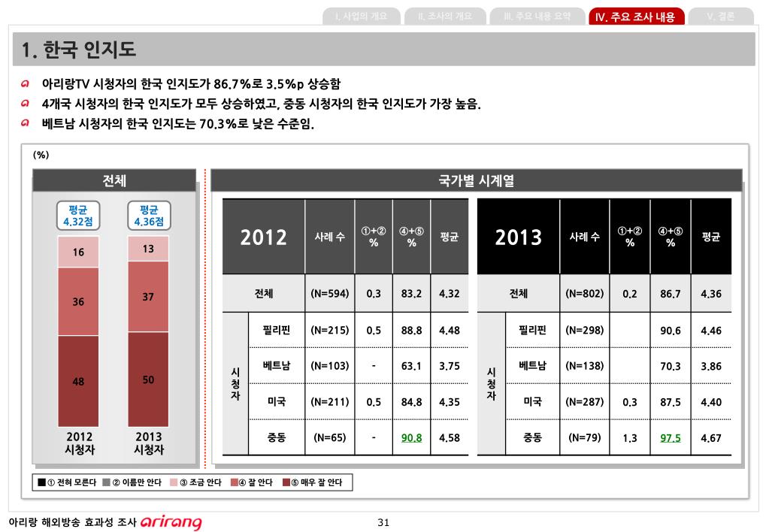Click the '90.6' cell

671,331
